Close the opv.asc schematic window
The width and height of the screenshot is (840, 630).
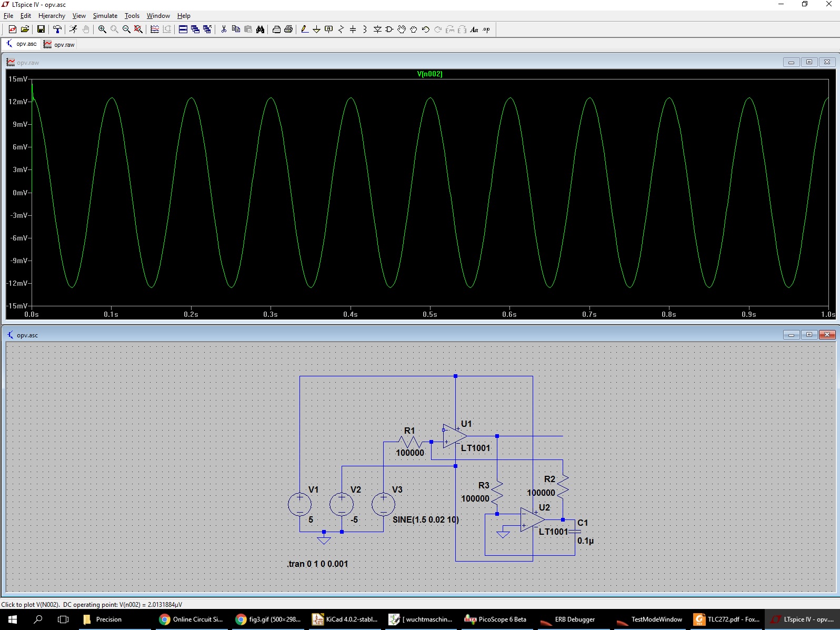click(x=827, y=335)
